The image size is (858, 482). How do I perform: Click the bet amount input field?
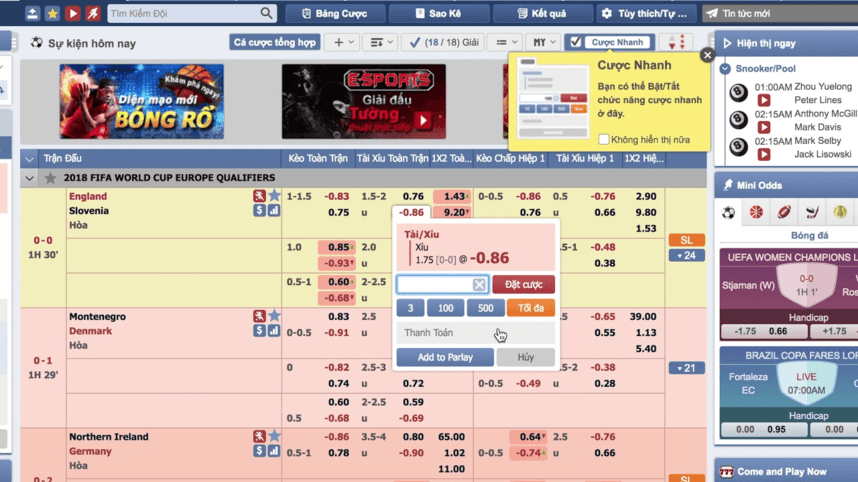click(434, 285)
